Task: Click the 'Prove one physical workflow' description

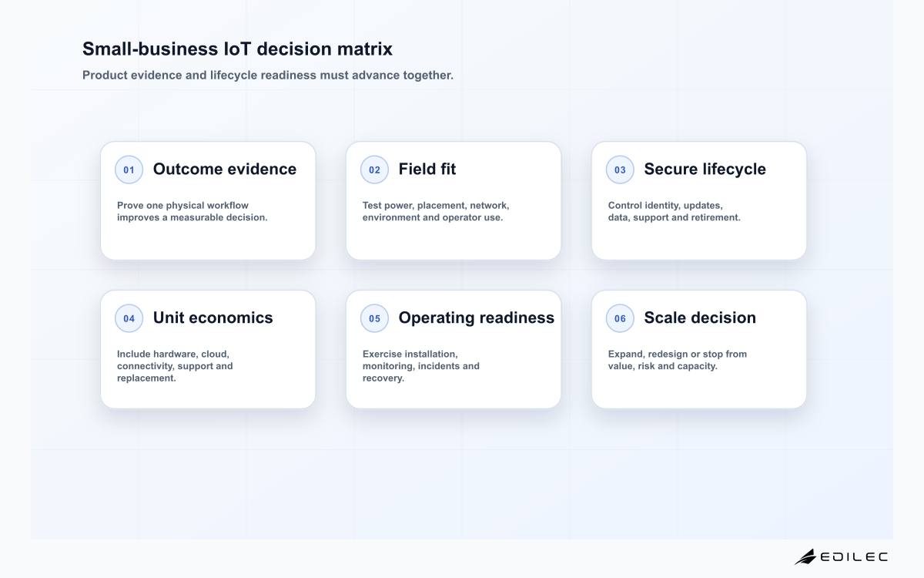Action: click(192, 211)
